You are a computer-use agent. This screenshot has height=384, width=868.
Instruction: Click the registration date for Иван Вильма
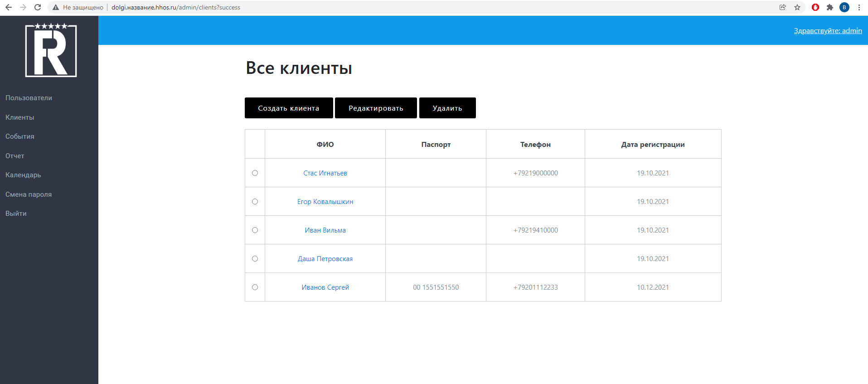pyautogui.click(x=653, y=230)
